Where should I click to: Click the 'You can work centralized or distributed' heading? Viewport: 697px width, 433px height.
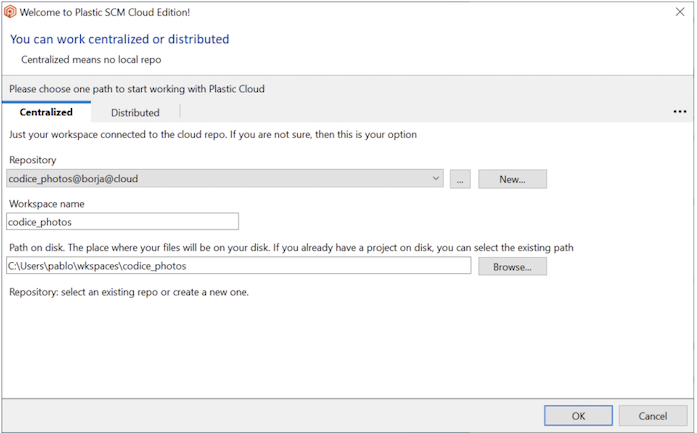[x=119, y=39]
